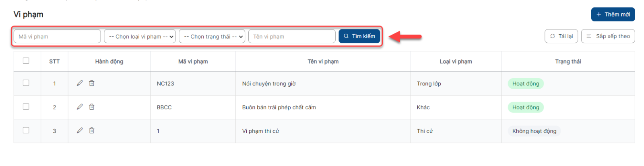The image size is (644, 166).
Task: Delete the NC123 violation with trash icon
Action: click(x=92, y=83)
